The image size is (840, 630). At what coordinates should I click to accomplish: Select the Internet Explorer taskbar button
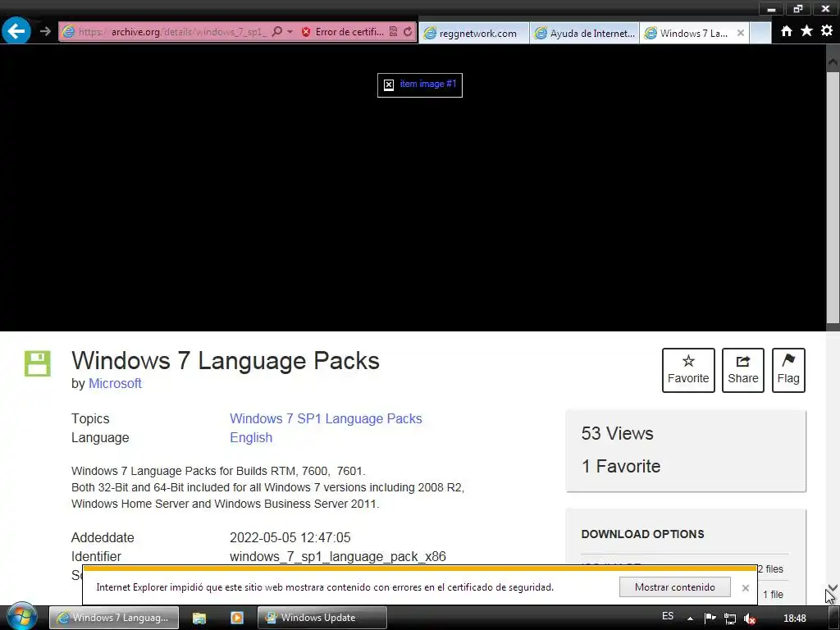115,618
